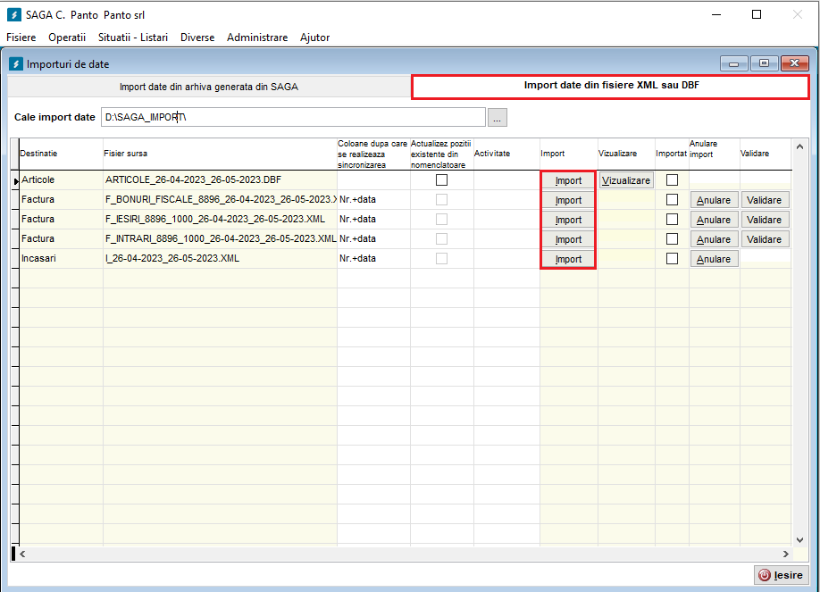Click Validare for F_IESIRI row
This screenshot has height=592, width=820.
764,220
